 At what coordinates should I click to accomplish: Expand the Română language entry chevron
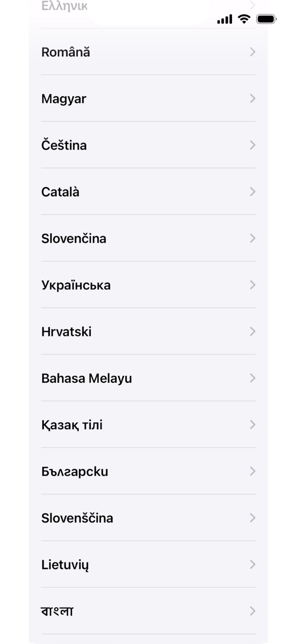[253, 52]
